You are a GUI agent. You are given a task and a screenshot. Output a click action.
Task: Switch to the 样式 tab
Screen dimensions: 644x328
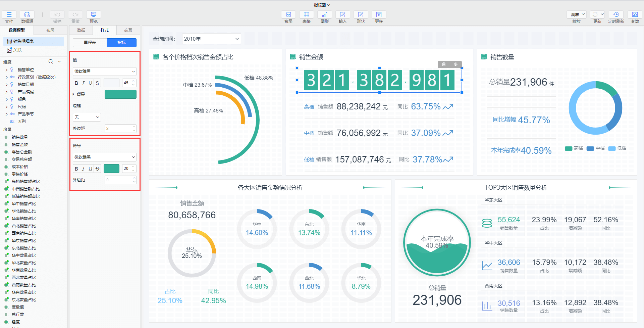point(105,30)
